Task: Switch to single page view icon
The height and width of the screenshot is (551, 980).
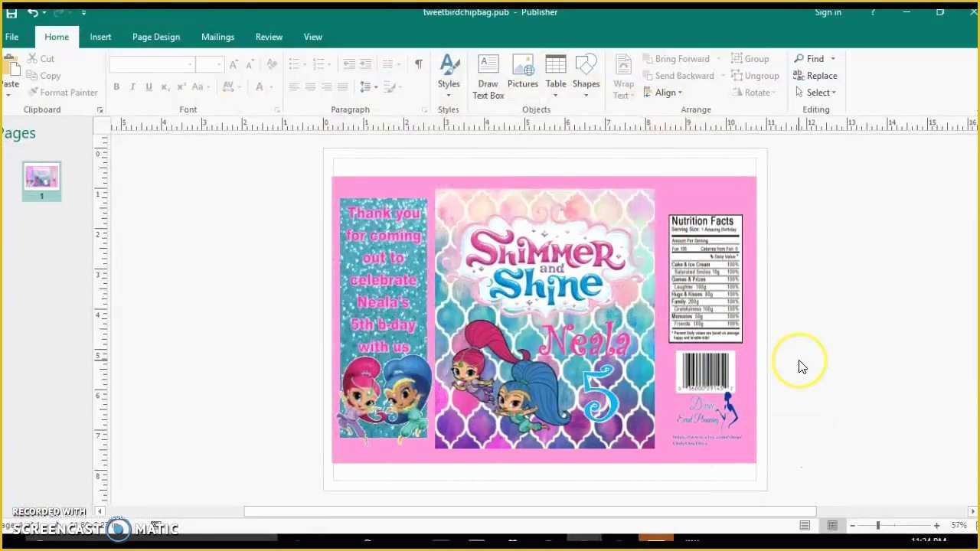Action: pyautogui.click(x=805, y=526)
